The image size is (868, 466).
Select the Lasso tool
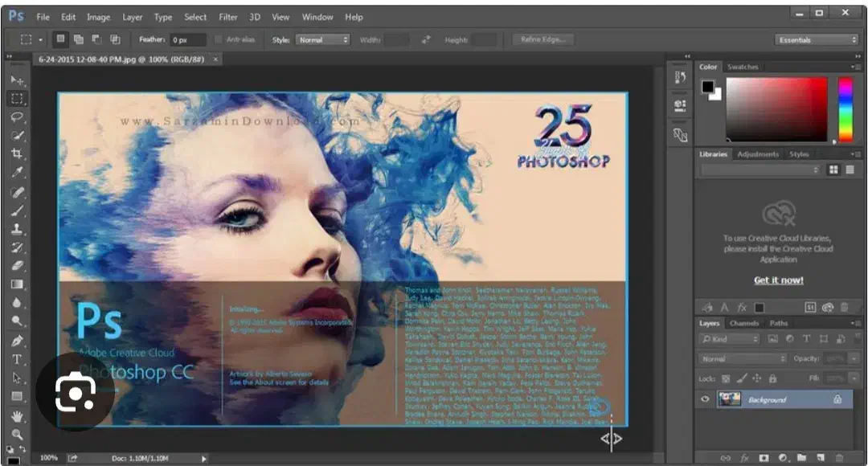pos(17,117)
